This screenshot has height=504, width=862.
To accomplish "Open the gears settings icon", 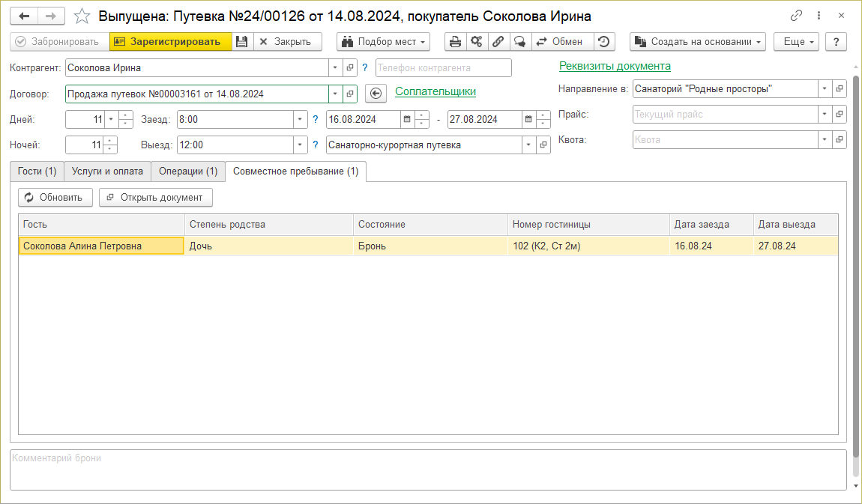I will pyautogui.click(x=477, y=42).
